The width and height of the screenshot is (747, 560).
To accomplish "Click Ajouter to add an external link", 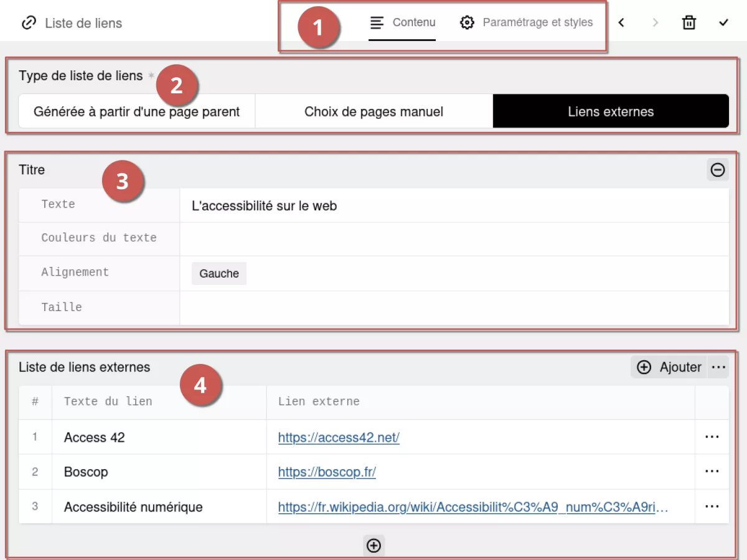I will tap(670, 367).
